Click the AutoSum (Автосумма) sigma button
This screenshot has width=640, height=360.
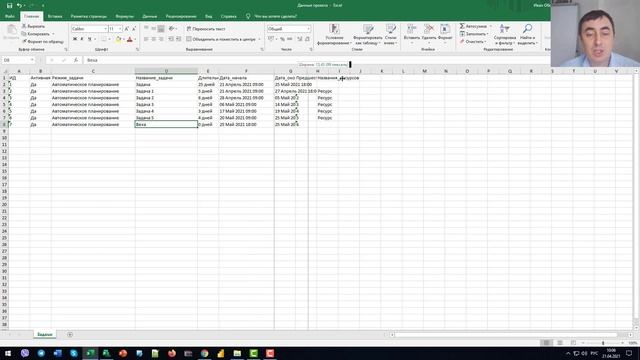(x=473, y=26)
